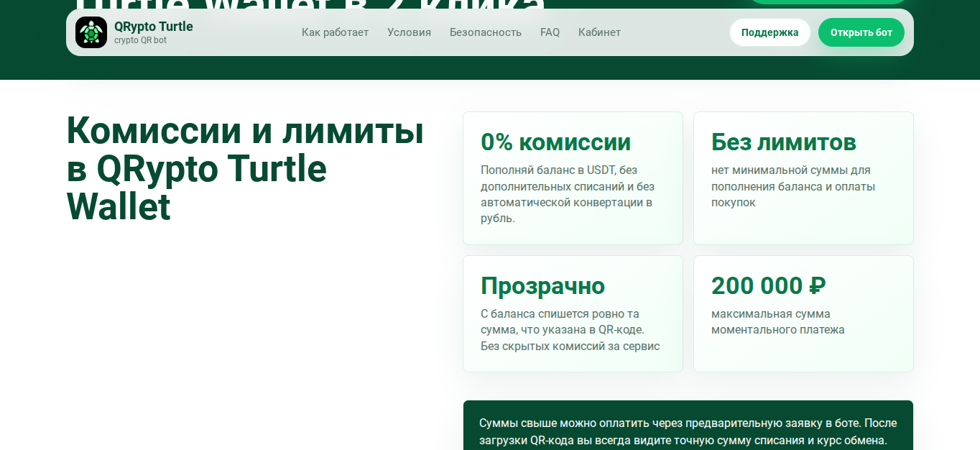Click the text нет минимальной суммы

point(793,186)
